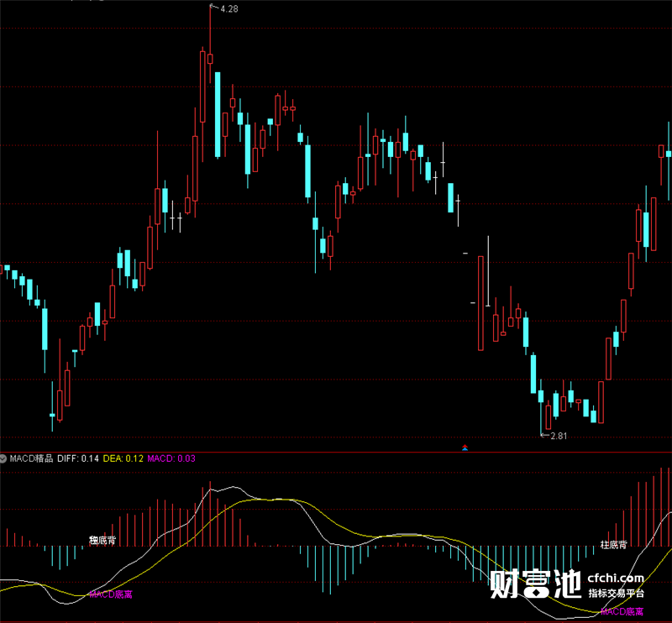Click the 4.28 high price label
This screenshot has width=672, height=623.
[x=228, y=9]
